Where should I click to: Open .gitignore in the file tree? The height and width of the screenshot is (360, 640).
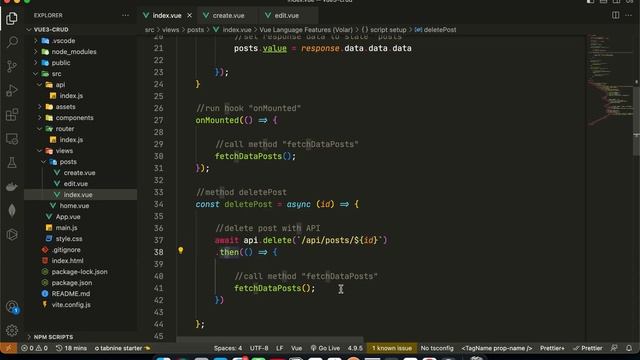coord(81,250)
